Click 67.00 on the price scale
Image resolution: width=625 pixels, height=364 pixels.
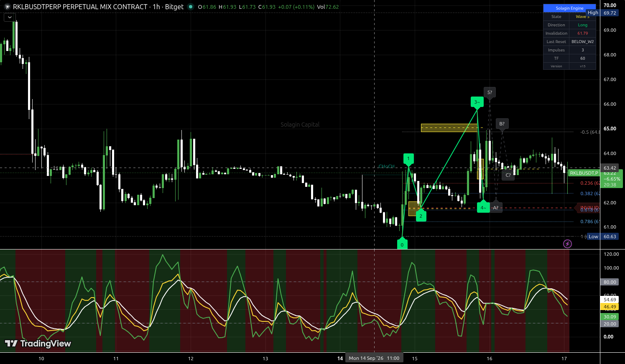pyautogui.click(x=610, y=79)
